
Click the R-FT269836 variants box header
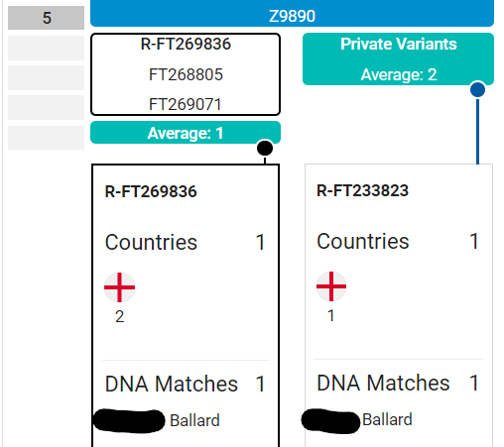tap(186, 44)
